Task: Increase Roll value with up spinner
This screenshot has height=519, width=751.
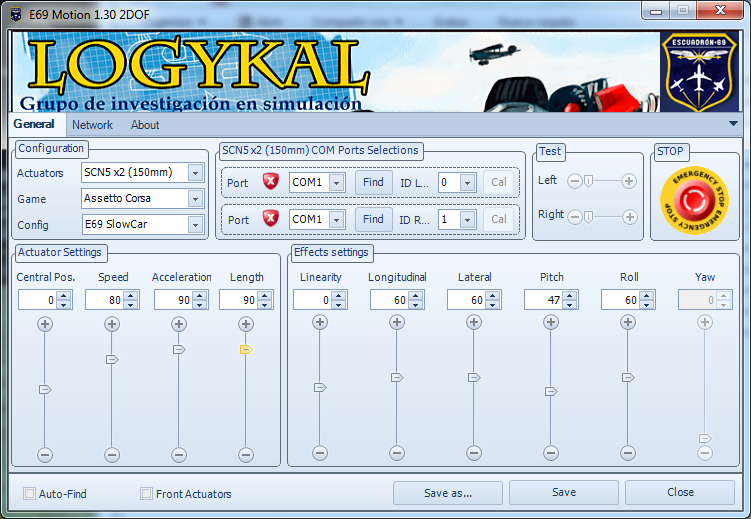Action: click(x=647, y=295)
